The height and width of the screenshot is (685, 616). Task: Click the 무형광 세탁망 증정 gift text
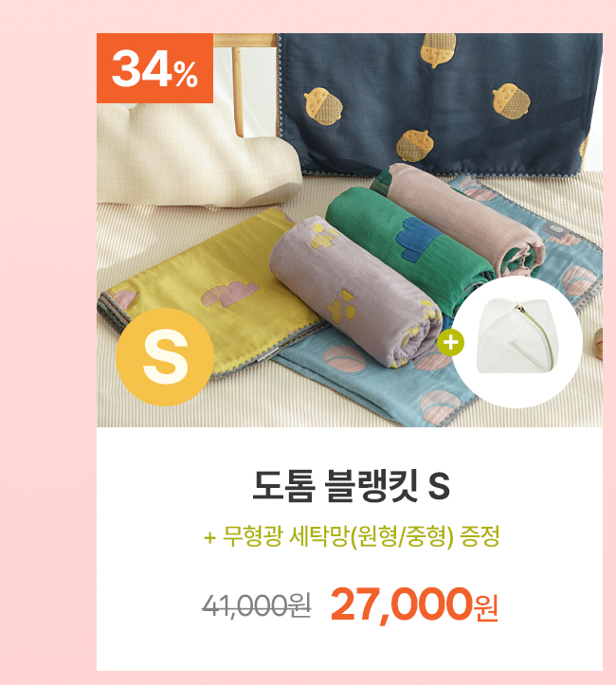[352, 536]
